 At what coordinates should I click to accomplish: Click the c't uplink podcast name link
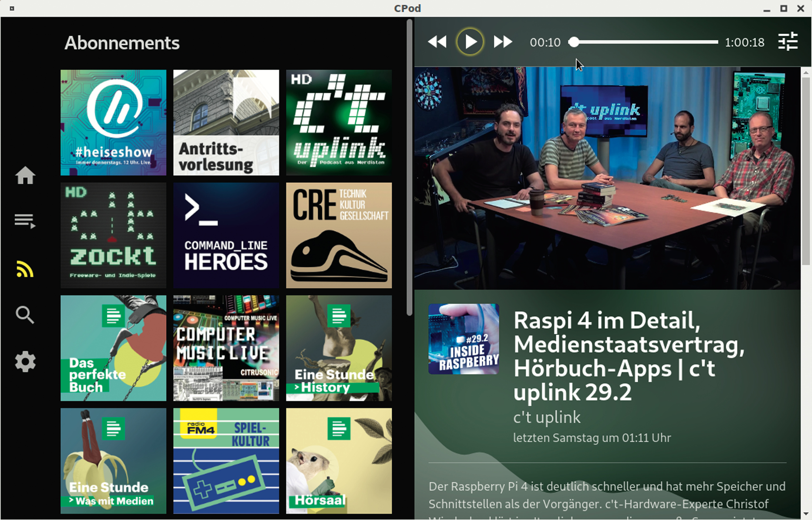[547, 417]
